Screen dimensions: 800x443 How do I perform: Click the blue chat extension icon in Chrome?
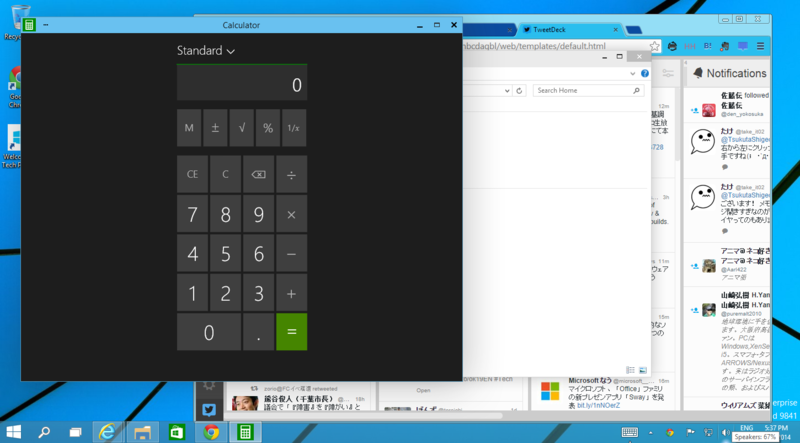742,46
